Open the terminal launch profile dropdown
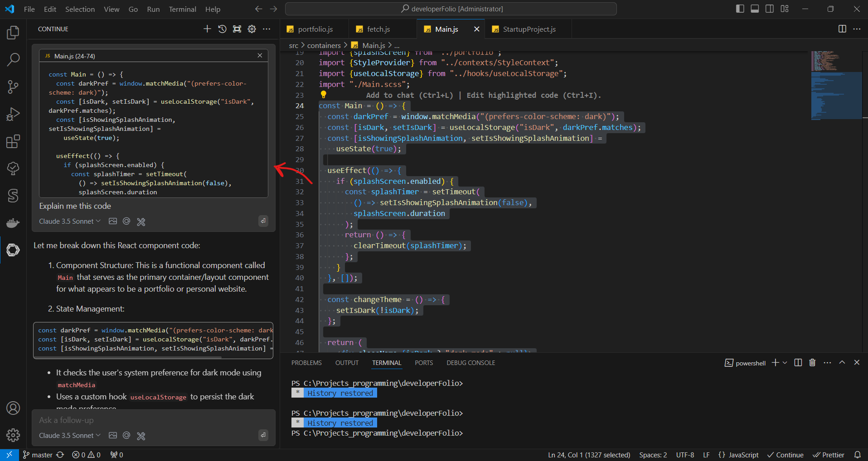This screenshot has height=461, width=868. click(x=785, y=363)
